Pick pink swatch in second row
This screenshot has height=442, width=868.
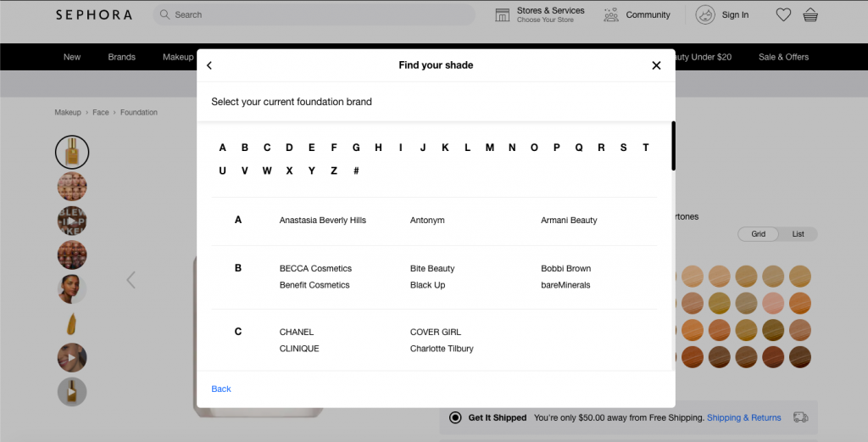point(773,303)
